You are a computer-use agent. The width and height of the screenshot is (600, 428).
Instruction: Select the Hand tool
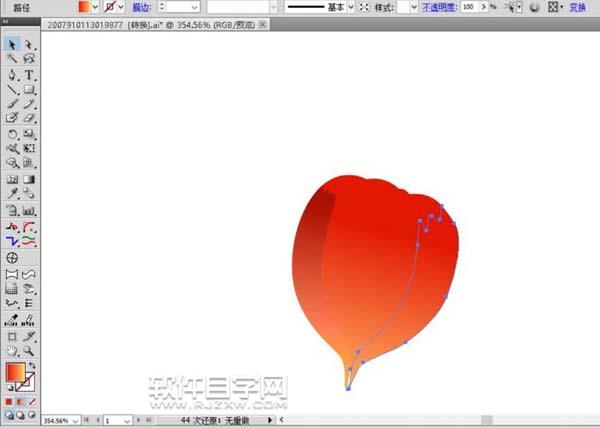coord(12,350)
